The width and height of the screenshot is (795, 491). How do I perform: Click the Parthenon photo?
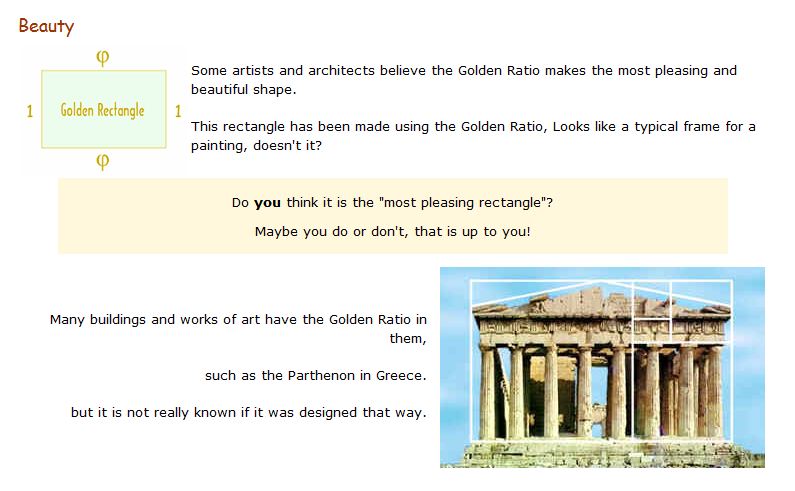pos(602,366)
